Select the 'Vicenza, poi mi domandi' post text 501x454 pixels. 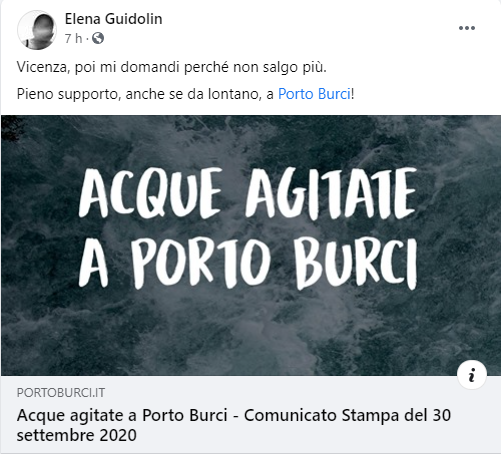tap(172, 67)
